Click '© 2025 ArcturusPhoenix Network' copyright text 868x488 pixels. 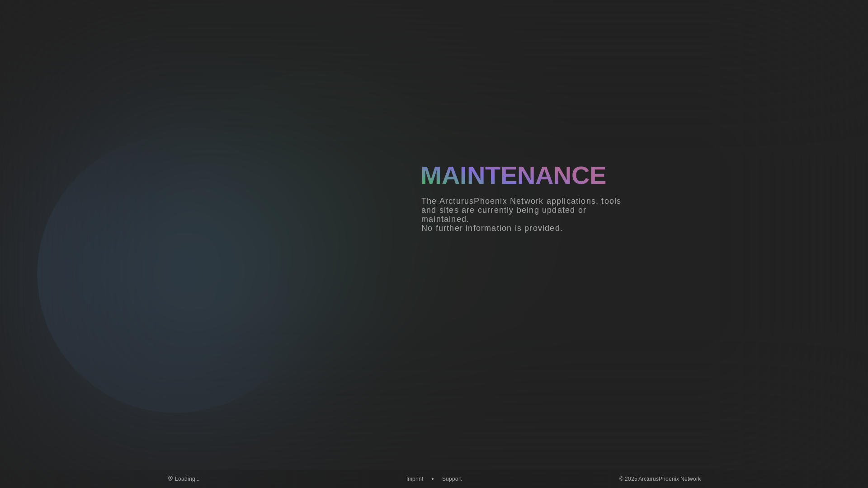pos(660,479)
